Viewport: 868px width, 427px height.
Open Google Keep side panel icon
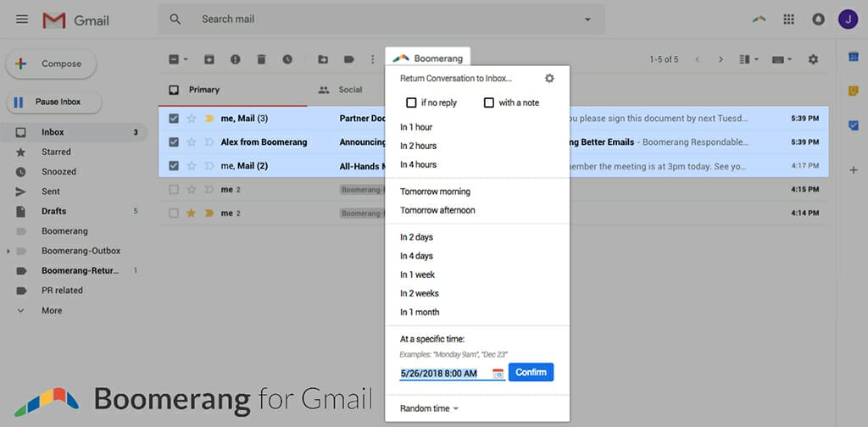(853, 91)
